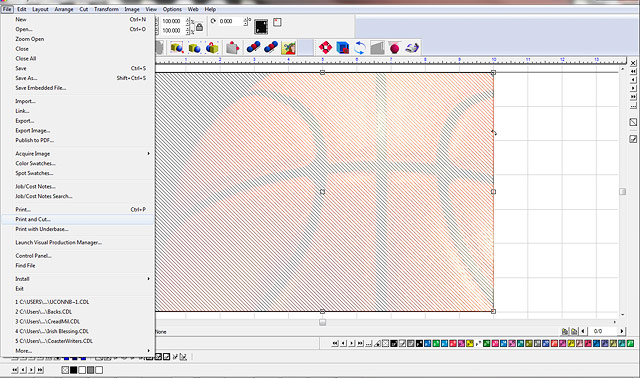Open the Layout menu

pyautogui.click(x=40, y=9)
